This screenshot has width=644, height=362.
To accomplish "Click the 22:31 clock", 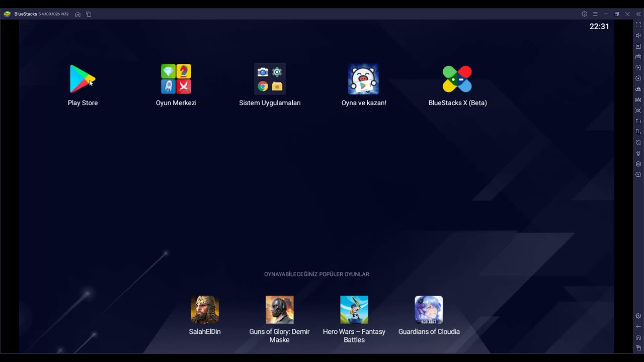I will coord(599,27).
